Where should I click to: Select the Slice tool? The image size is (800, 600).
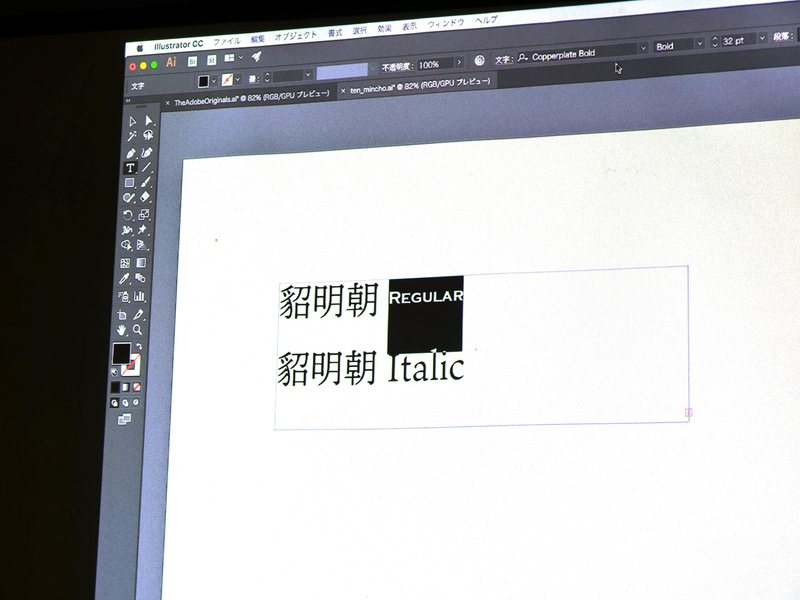click(x=139, y=314)
